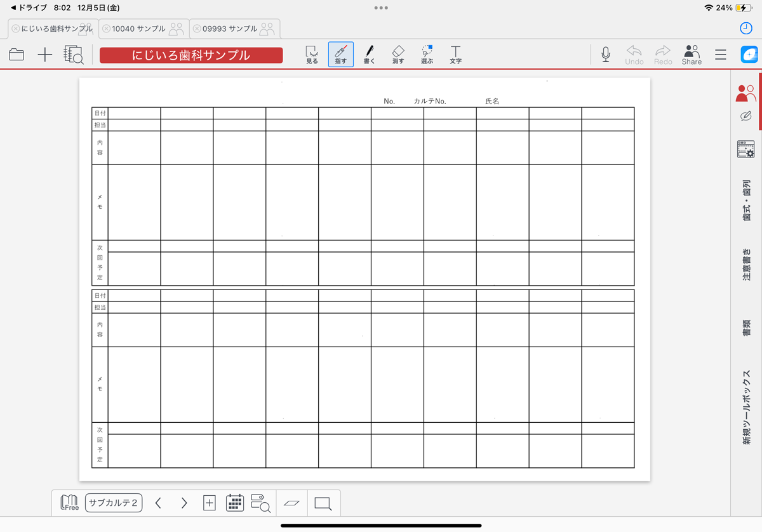
Task: Open the notebook search icon
Action: tap(74, 55)
